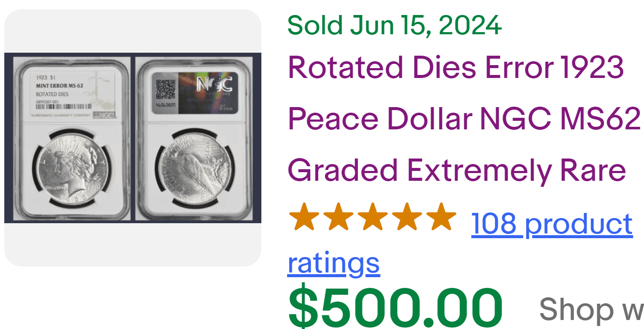Click the fourth orange rating star
Screen dimensions: 644x329
407,217
